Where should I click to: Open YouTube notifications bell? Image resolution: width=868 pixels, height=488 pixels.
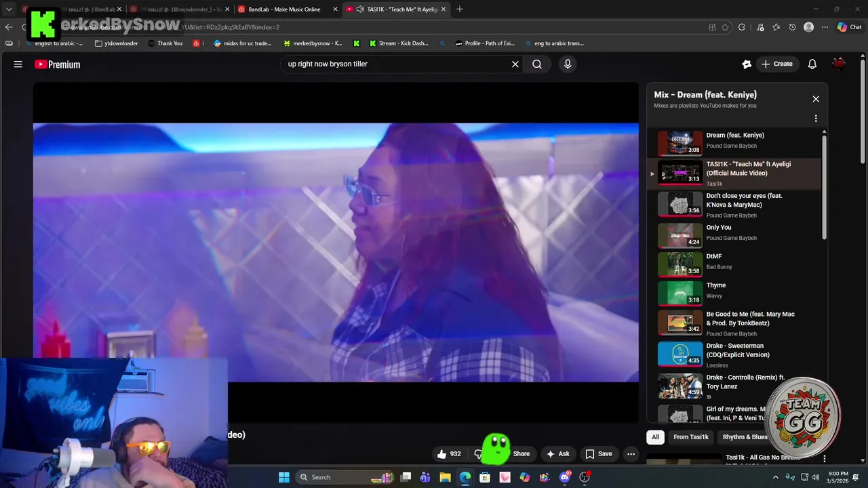(x=812, y=64)
